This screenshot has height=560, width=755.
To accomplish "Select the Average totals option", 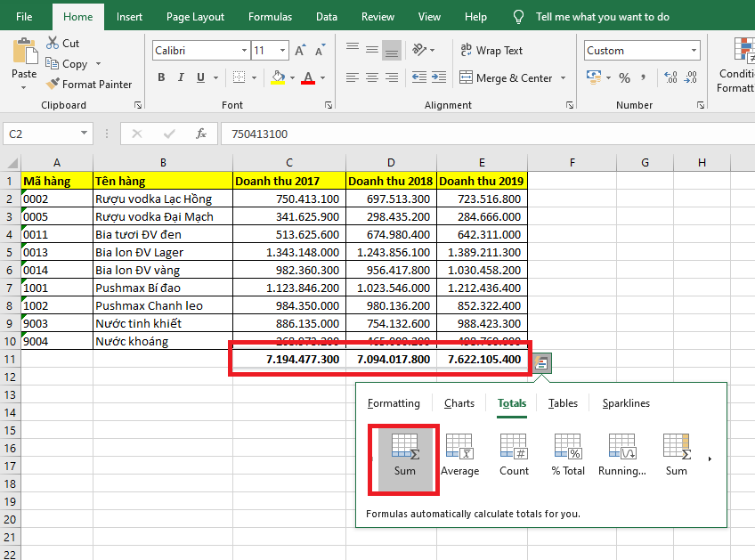I will (459, 455).
